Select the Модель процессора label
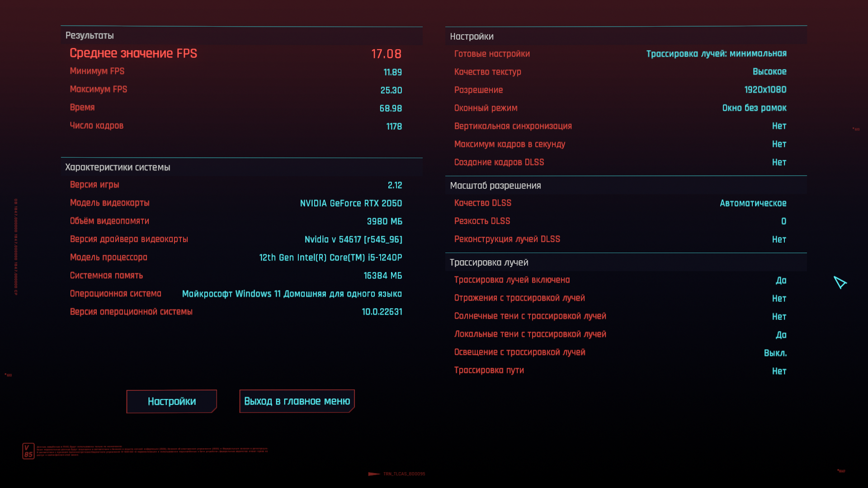This screenshot has width=868, height=488. tap(108, 257)
